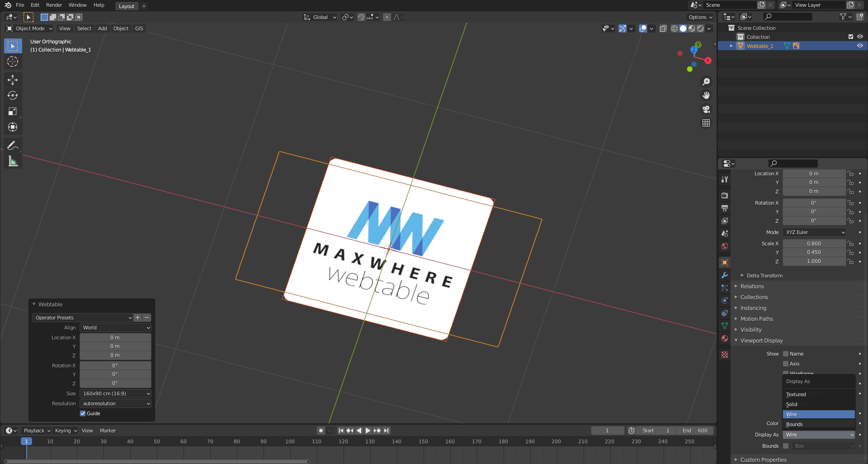The height and width of the screenshot is (464, 868).
Task: Select the Rotate tool
Action: tap(13, 95)
